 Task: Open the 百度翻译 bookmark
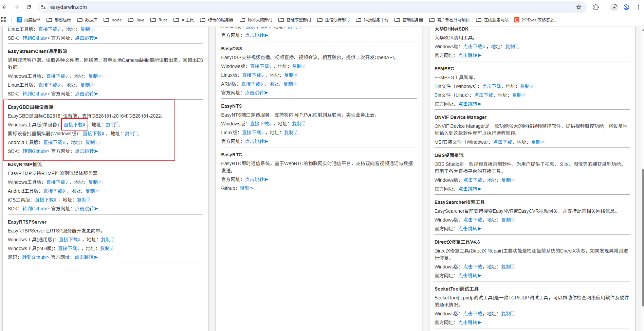29,20
